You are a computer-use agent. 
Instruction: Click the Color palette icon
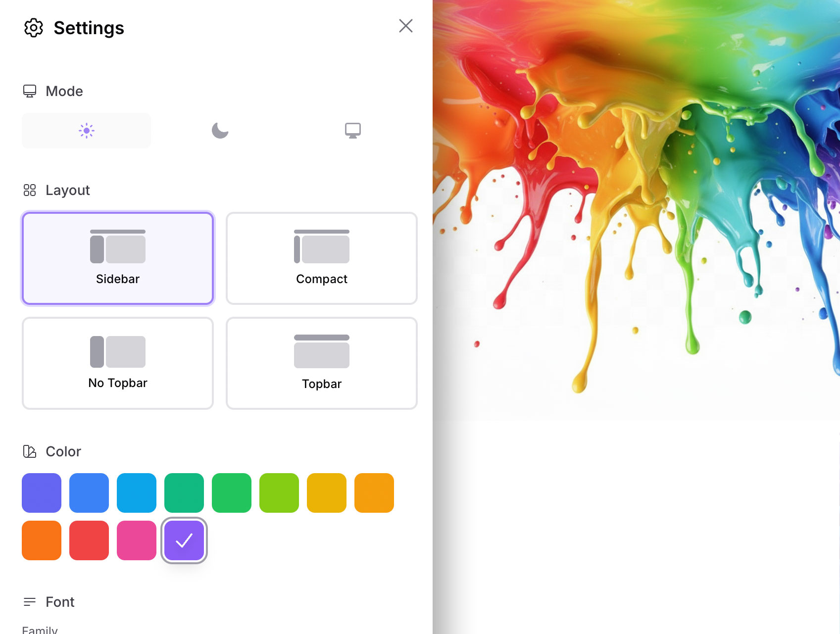pyautogui.click(x=30, y=451)
